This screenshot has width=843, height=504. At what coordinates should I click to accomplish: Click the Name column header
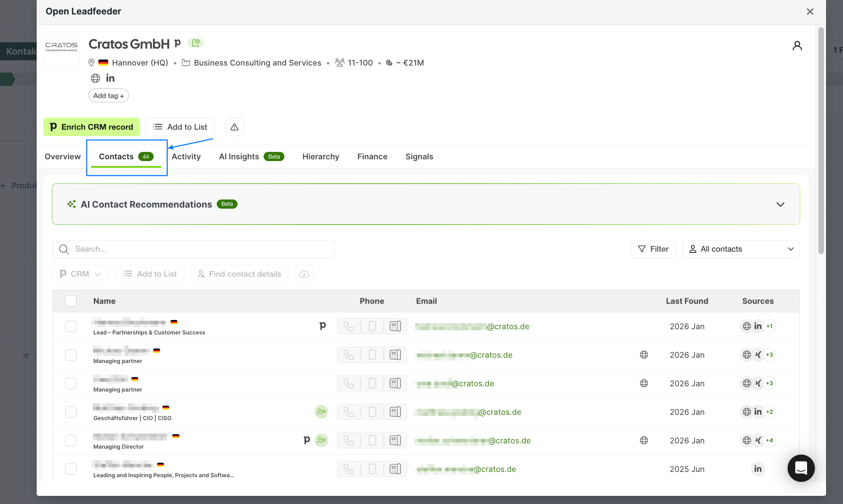(104, 301)
